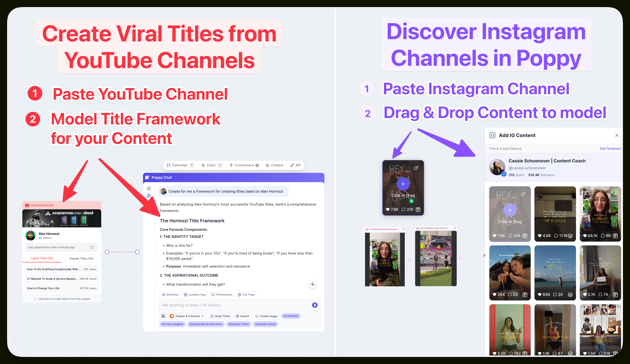Toggle Create Image mode
The height and width of the screenshot is (364, 630).
(266, 316)
